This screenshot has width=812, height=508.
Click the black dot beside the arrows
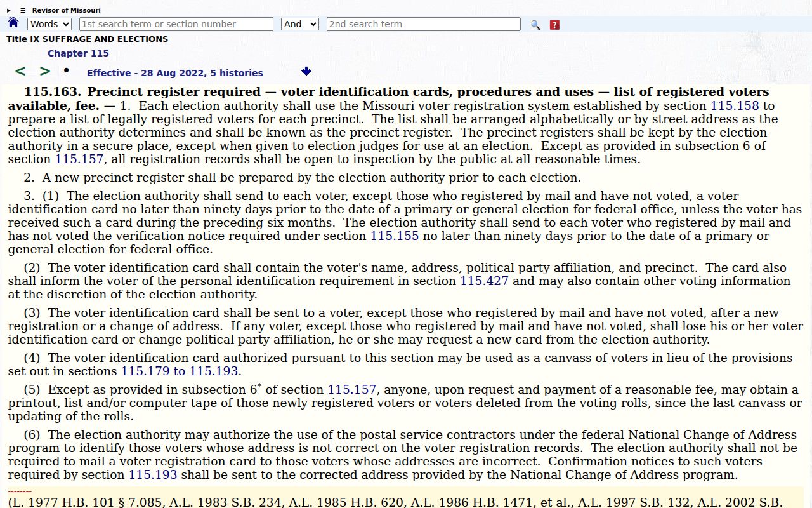click(66, 70)
